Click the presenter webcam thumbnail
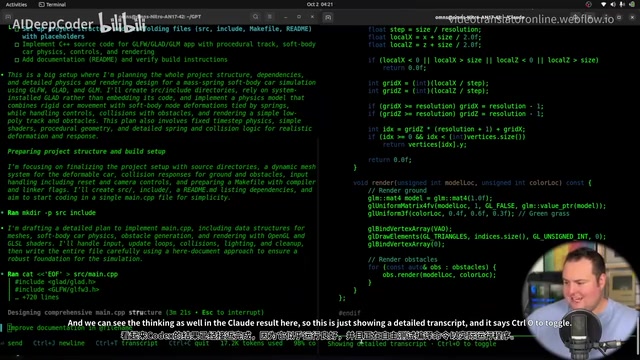Screen dimensions: 640x360 pos(580,300)
